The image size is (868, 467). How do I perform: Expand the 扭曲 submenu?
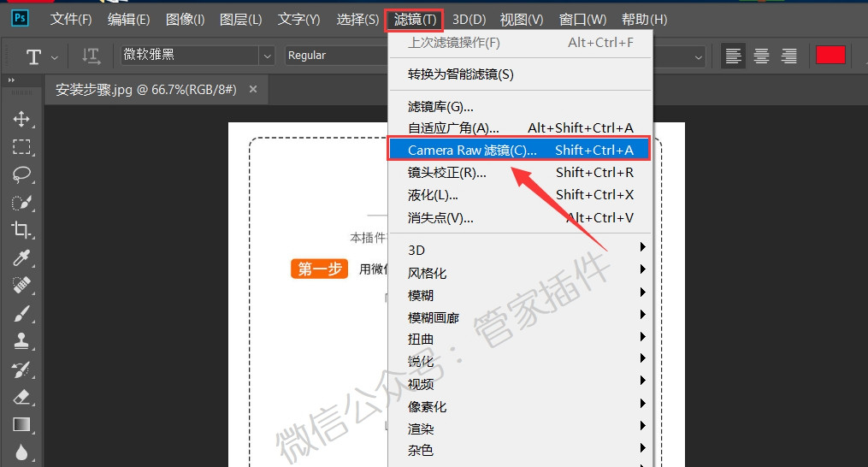(x=521, y=339)
